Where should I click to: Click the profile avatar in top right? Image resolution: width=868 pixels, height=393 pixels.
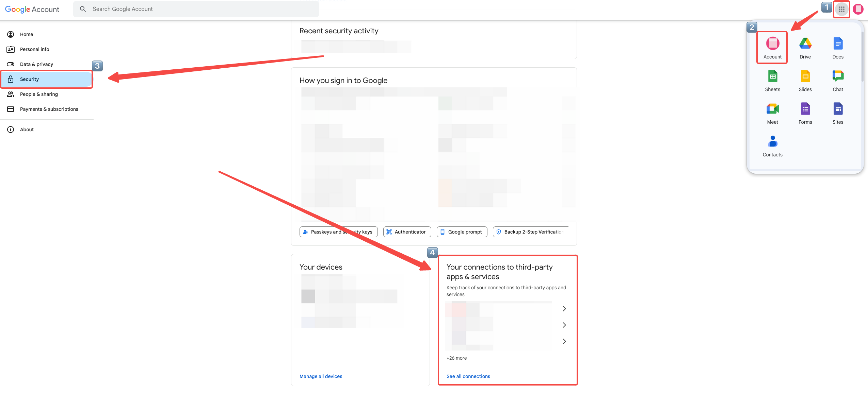(x=858, y=9)
